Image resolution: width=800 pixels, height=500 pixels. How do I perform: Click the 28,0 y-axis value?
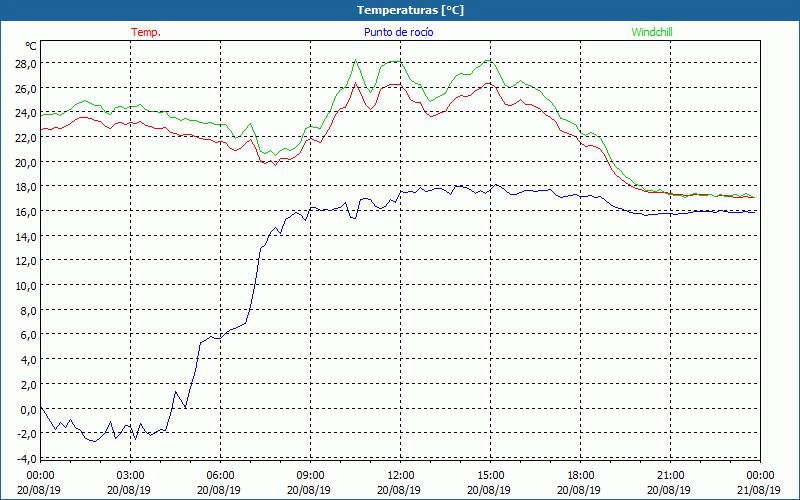(x=26, y=64)
